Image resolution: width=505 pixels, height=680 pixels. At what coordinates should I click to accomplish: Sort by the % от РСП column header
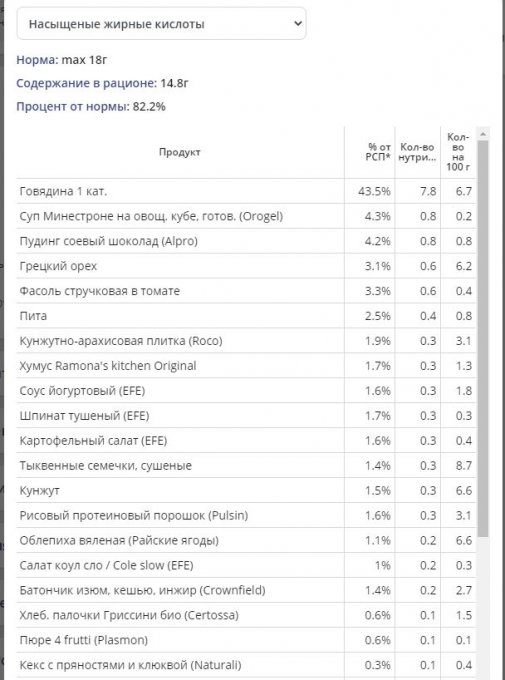(x=370, y=152)
